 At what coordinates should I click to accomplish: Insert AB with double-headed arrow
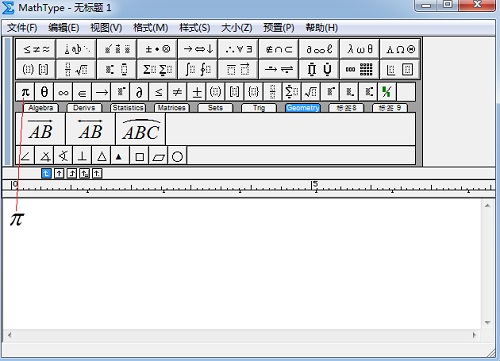(x=91, y=129)
